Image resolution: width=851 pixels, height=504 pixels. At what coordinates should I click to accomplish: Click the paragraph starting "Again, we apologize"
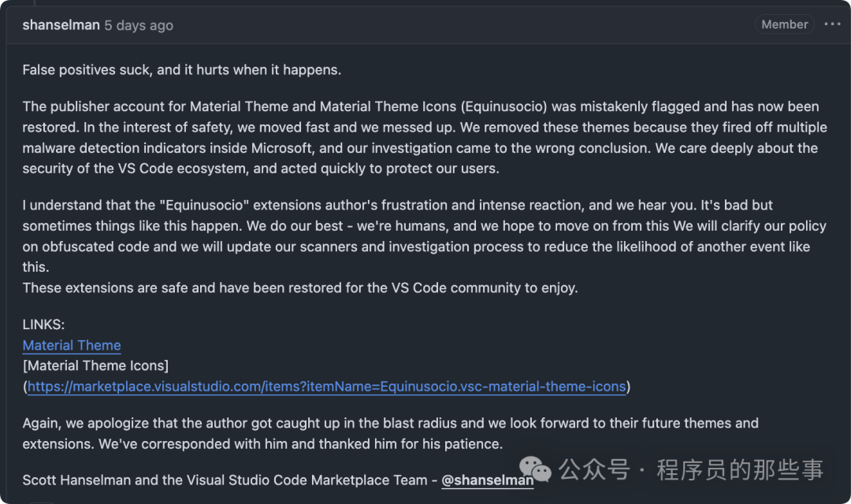(391, 433)
